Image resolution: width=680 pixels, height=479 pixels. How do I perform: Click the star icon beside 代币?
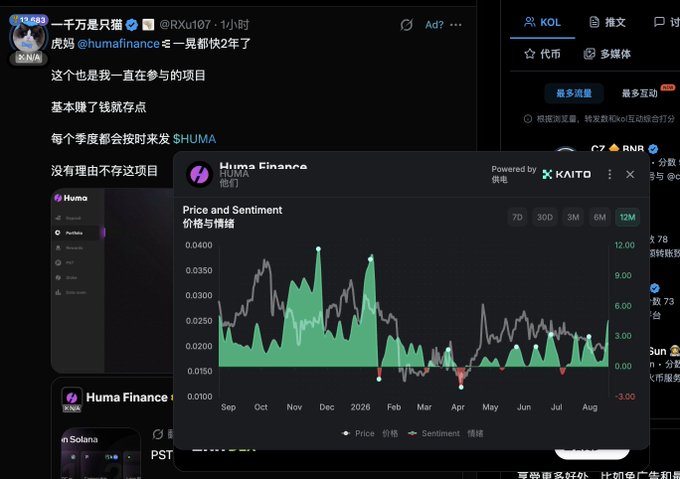[x=530, y=54]
